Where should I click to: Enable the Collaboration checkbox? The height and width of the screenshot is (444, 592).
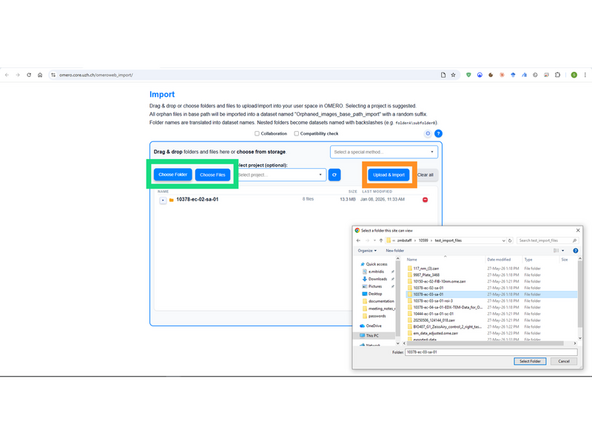coord(257,134)
